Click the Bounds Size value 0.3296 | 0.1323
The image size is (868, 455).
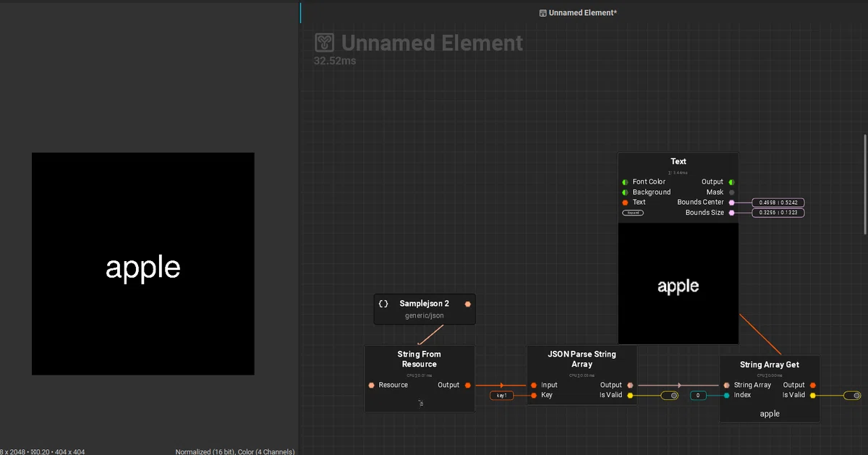pos(778,213)
